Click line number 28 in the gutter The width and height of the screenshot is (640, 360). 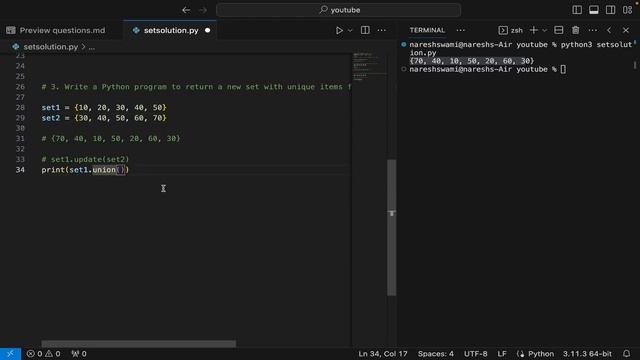20,107
